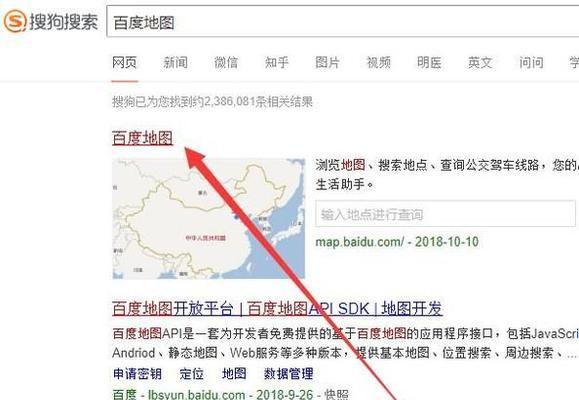Select the 明医 tab
This screenshot has height=400, width=579.
429,62
